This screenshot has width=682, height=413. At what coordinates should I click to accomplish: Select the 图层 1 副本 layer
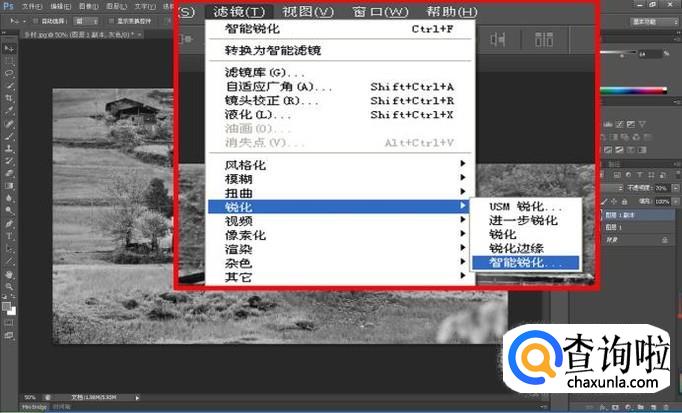(639, 215)
